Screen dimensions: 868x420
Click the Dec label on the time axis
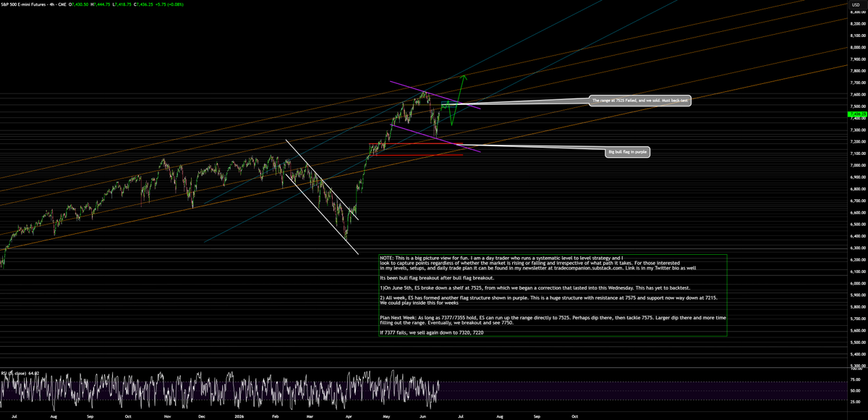pos(202,417)
